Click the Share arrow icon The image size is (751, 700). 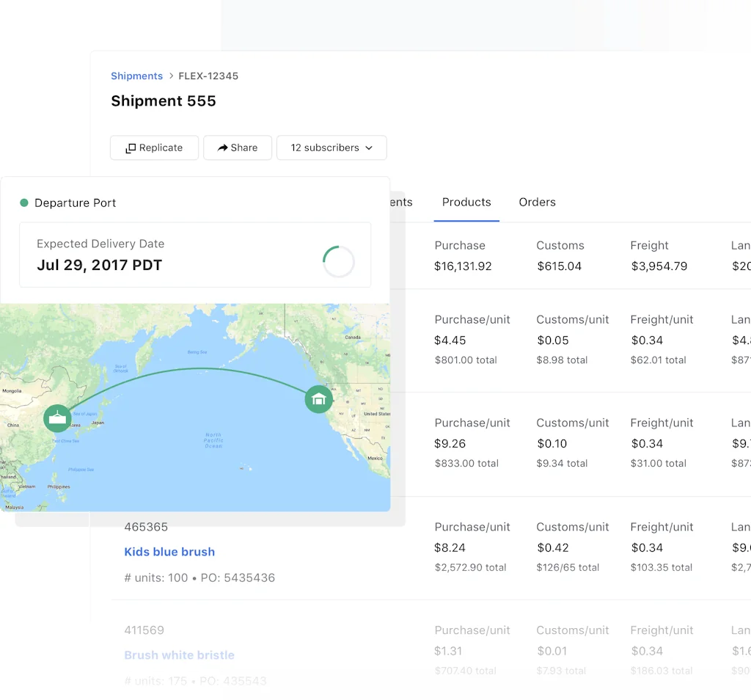tap(221, 147)
